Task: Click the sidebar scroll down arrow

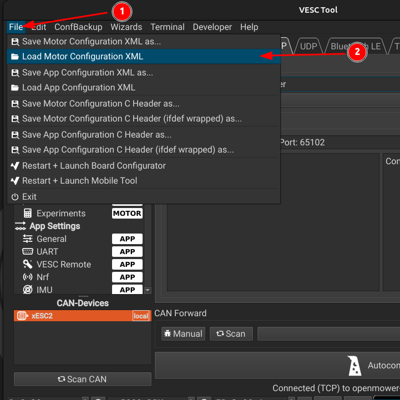Action: [148, 290]
